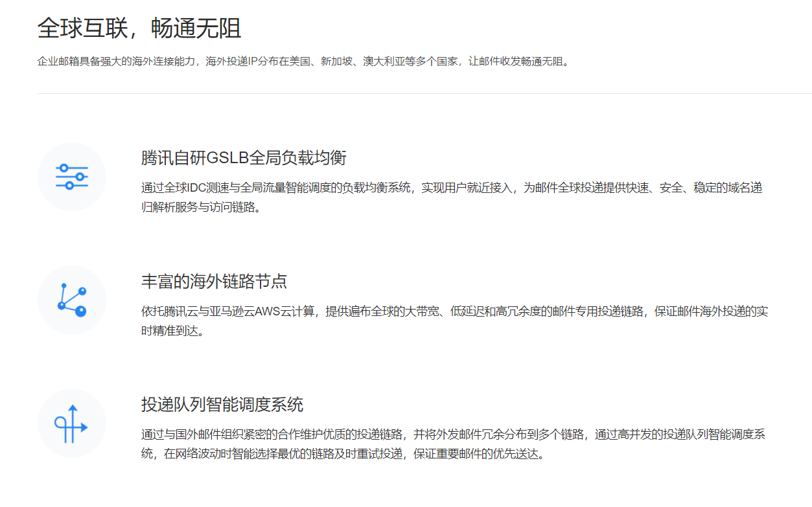Click the title 腾讯自研GSLB全局负载均衡
This screenshot has height=507, width=812.
click(x=244, y=158)
